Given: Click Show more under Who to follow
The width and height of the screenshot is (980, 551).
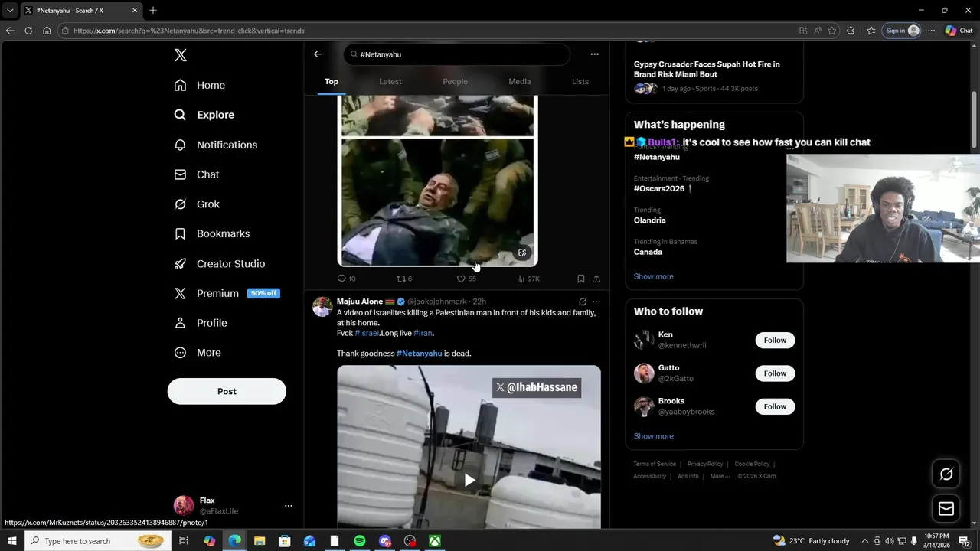Looking at the screenshot, I should tap(654, 436).
